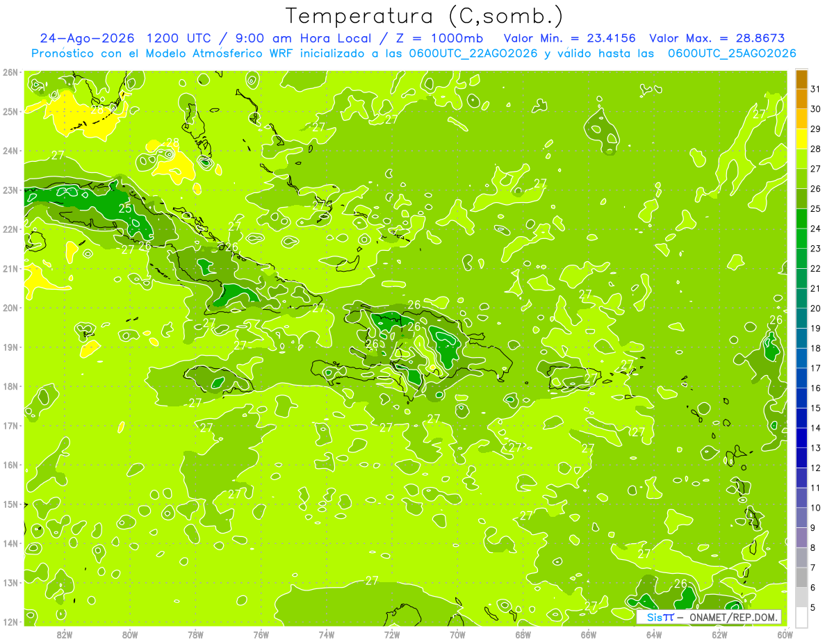Click longitude axis label 68W
This screenshot has height=644, width=834.
coord(523,634)
